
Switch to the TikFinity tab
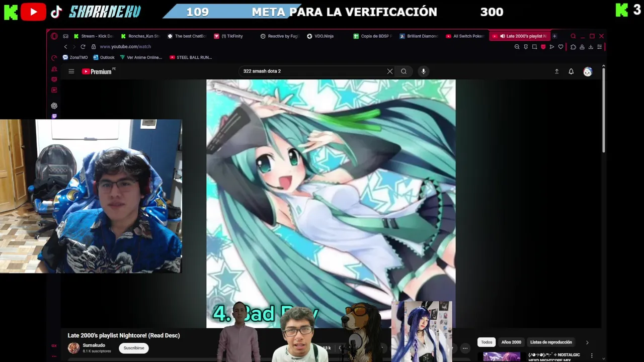pos(229,36)
